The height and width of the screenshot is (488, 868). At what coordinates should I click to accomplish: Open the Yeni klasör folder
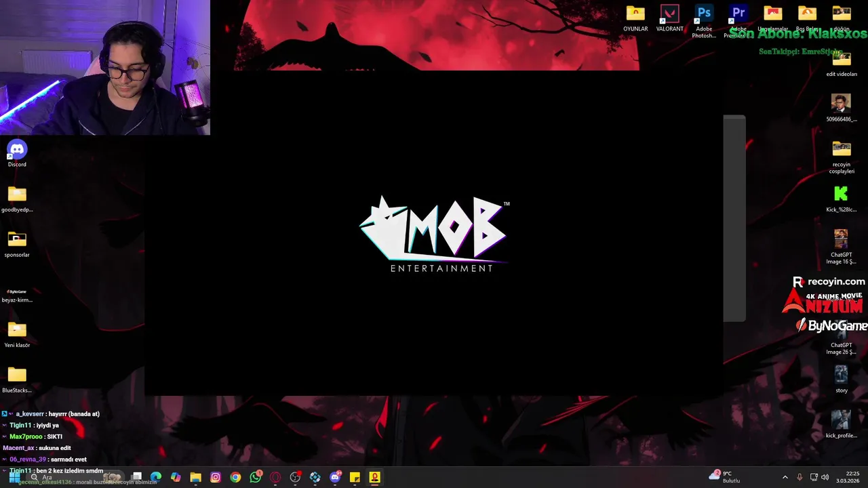(17, 334)
